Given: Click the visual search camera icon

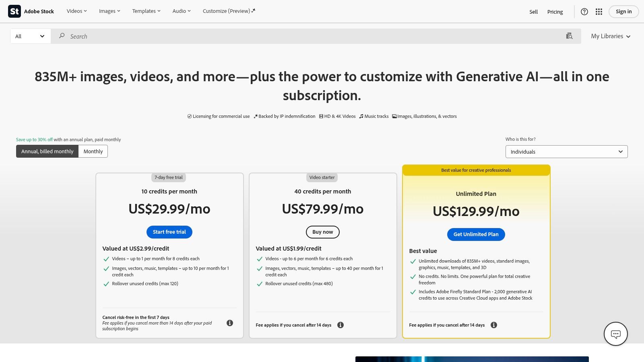Looking at the screenshot, I should (569, 36).
